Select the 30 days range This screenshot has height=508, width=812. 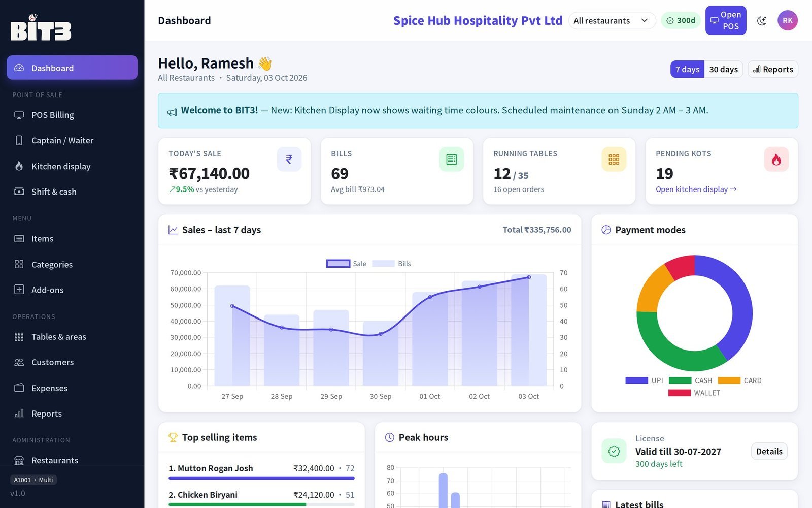[x=724, y=69]
